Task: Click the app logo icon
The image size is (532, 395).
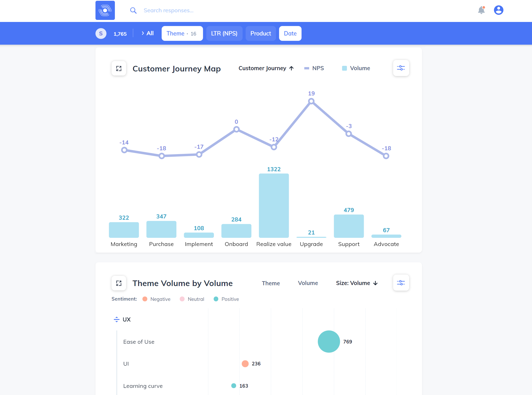Action: [105, 10]
